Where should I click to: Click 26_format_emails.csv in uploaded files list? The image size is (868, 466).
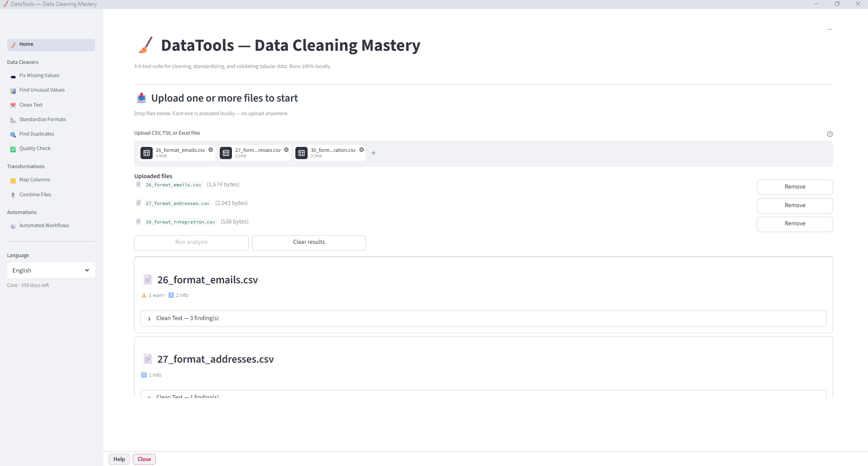[174, 185]
